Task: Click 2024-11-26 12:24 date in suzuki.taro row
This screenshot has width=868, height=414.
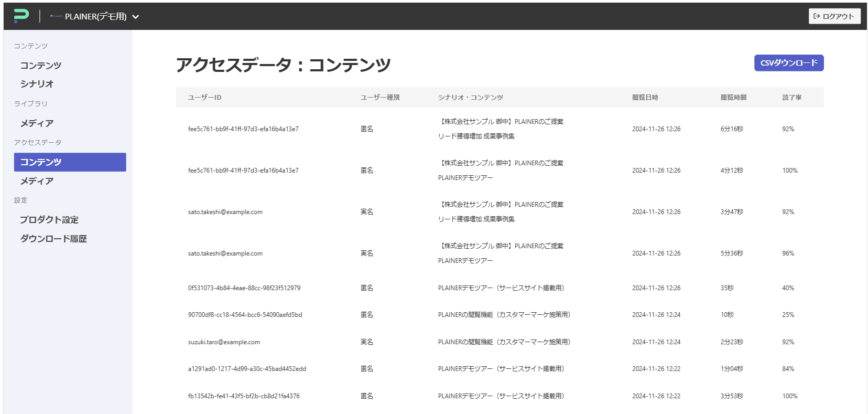Action: (x=656, y=342)
